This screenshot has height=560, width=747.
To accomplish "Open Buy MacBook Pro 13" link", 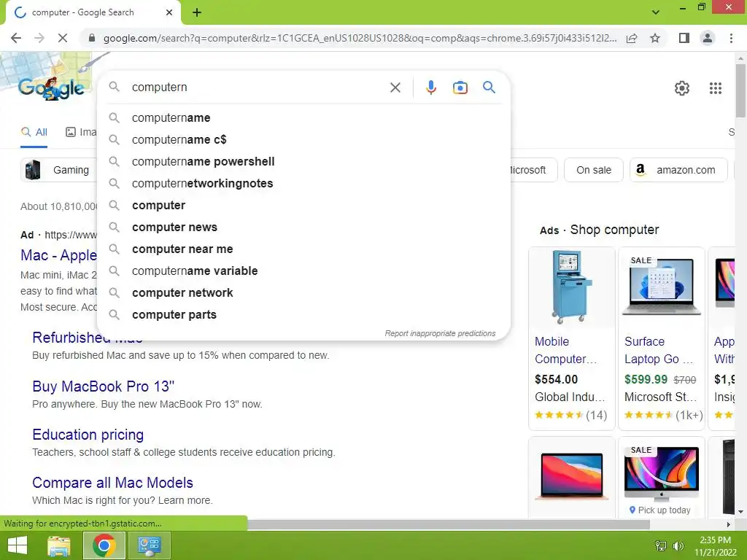I will pyautogui.click(x=104, y=386).
